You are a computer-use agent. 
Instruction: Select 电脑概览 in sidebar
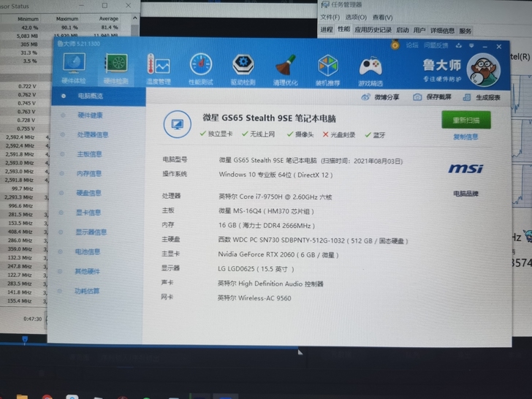pyautogui.click(x=99, y=96)
